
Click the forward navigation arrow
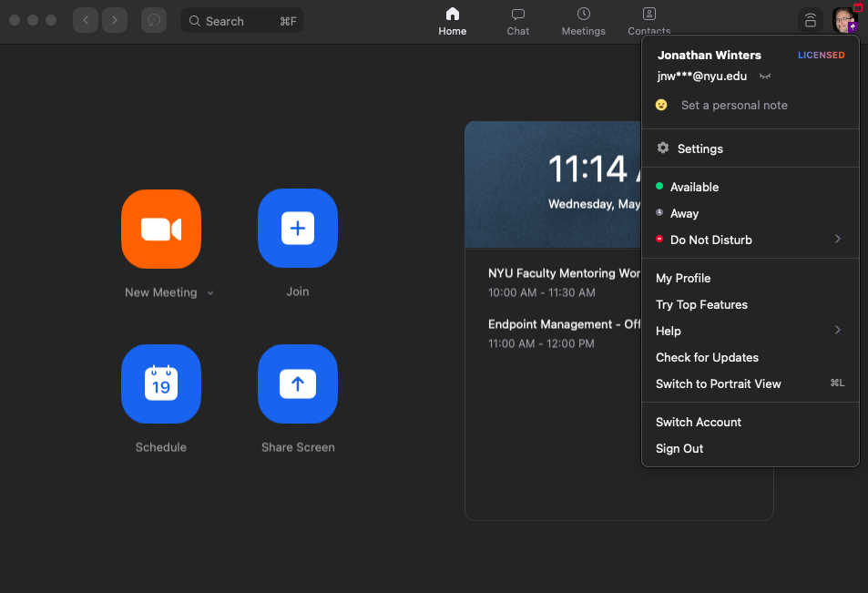coord(115,20)
